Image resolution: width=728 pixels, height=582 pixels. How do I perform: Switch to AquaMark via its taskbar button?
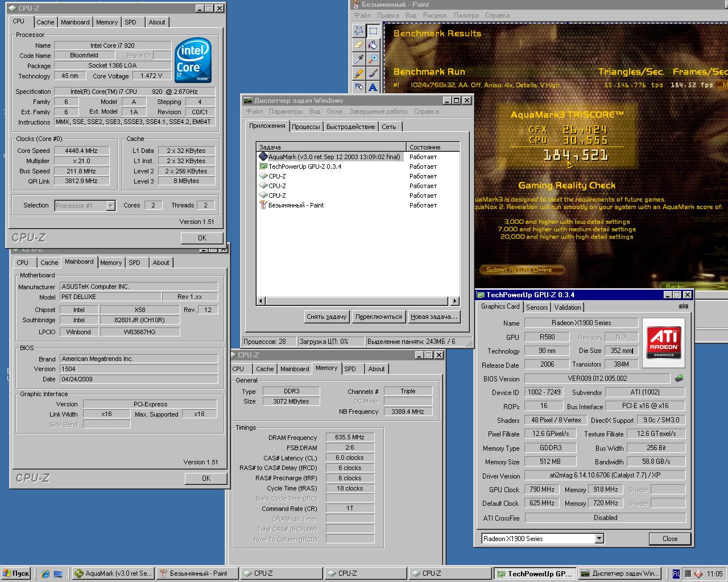(x=113, y=573)
